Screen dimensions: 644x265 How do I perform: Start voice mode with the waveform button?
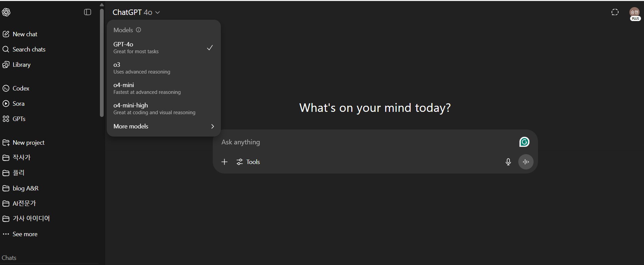tap(526, 162)
